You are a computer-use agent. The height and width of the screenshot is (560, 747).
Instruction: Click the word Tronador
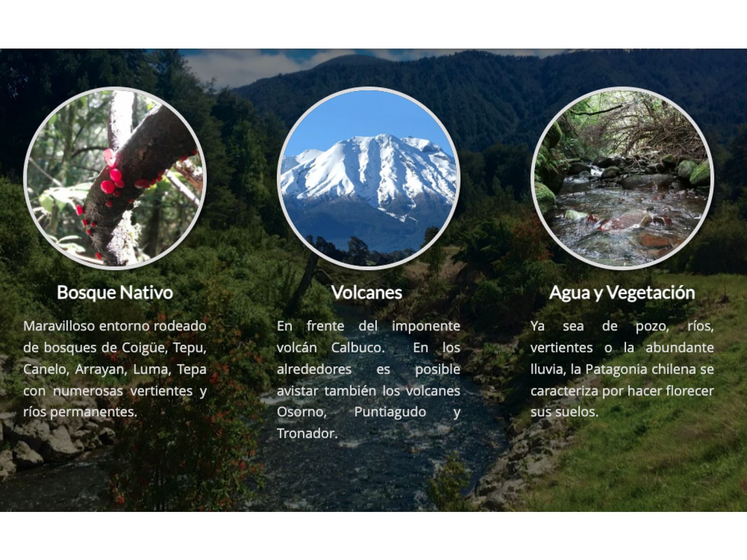(x=307, y=434)
